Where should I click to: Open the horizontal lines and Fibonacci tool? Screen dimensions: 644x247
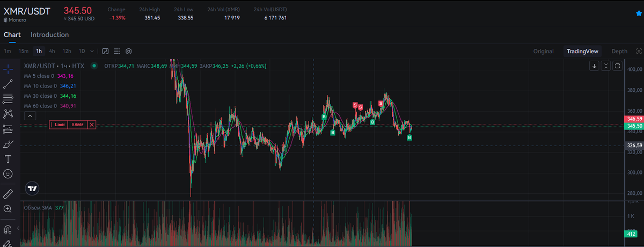8,99
